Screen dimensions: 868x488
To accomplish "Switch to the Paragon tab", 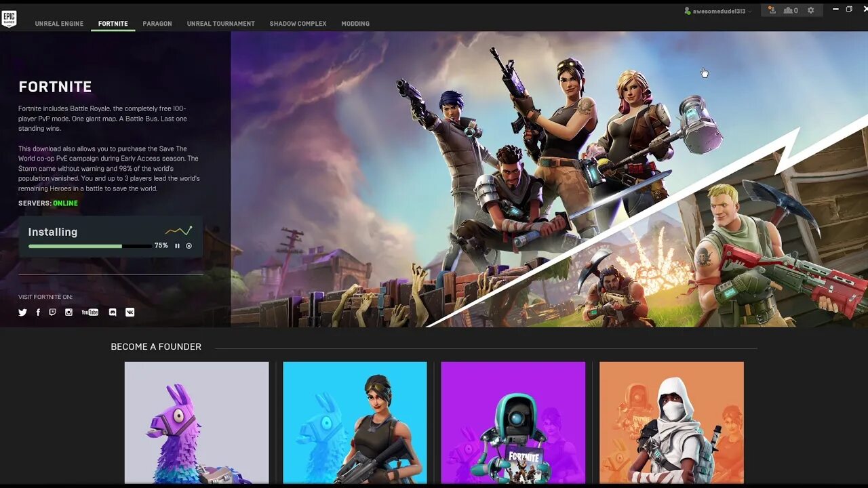I will [x=157, y=24].
